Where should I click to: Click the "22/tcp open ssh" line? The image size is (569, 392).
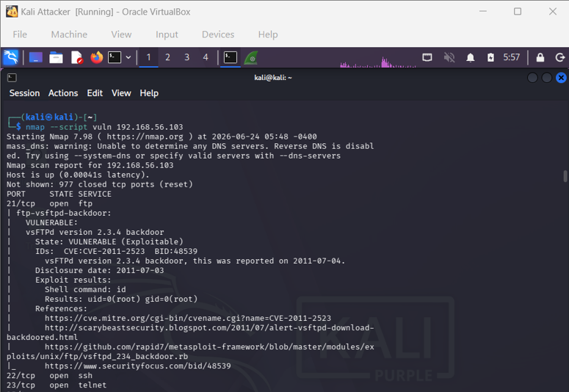49,376
